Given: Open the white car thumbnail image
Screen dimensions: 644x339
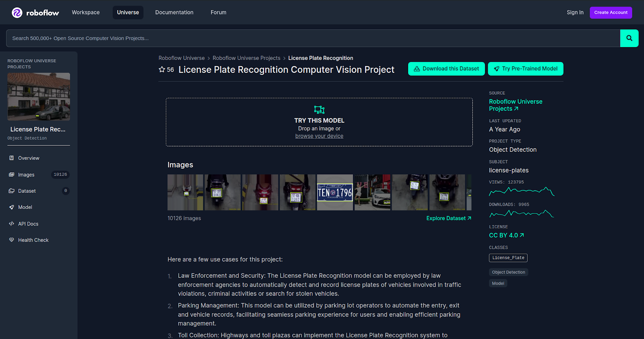Looking at the screenshot, I should pyautogui.click(x=372, y=192).
